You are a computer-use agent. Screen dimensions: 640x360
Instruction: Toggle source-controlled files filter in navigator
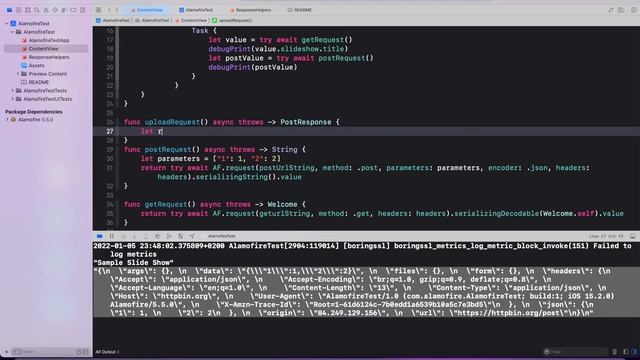tap(86, 352)
